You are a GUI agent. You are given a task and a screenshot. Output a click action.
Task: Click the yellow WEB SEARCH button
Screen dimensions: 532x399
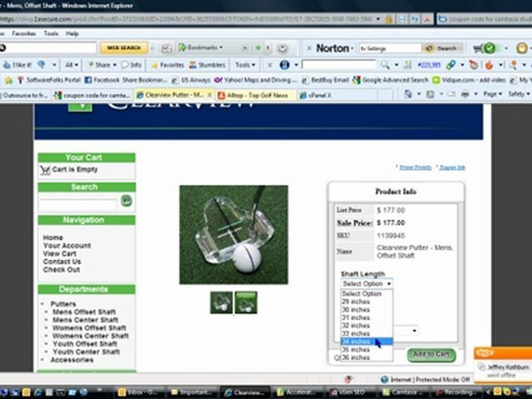(124, 48)
